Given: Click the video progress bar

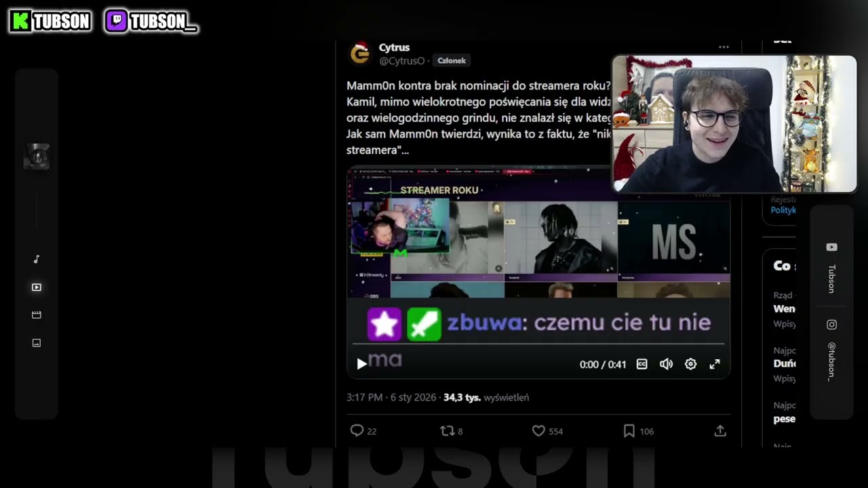Looking at the screenshot, I should tap(538, 344).
